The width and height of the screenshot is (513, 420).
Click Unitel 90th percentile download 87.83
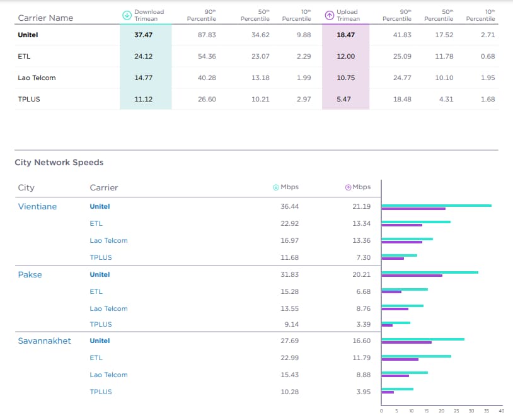(x=207, y=35)
